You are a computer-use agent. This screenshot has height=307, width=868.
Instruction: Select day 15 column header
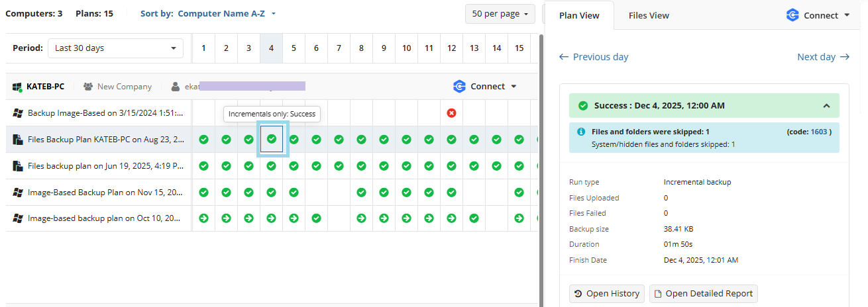click(519, 48)
